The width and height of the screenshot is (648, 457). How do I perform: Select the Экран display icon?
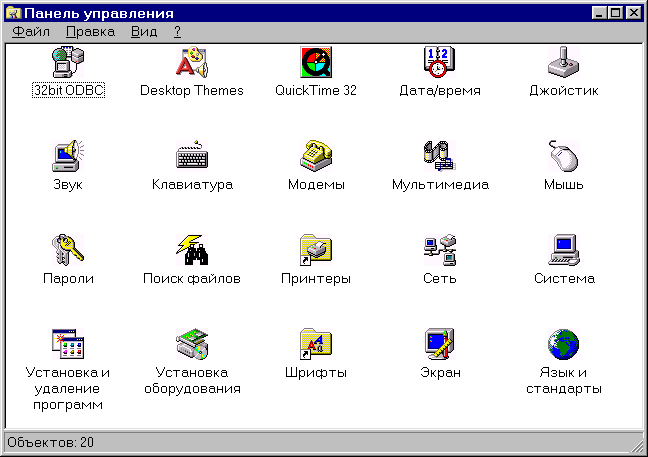coord(440,344)
